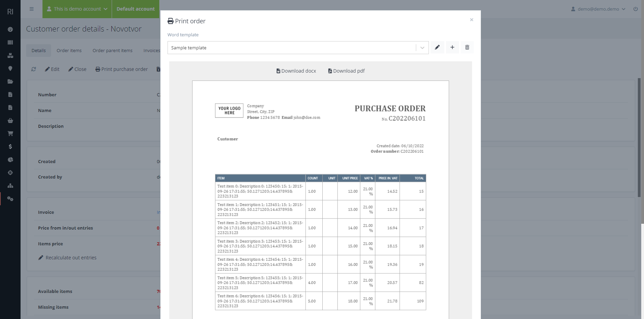This screenshot has height=319, width=644.
Task: Click Edit button in order toolbar
Action: click(52, 69)
